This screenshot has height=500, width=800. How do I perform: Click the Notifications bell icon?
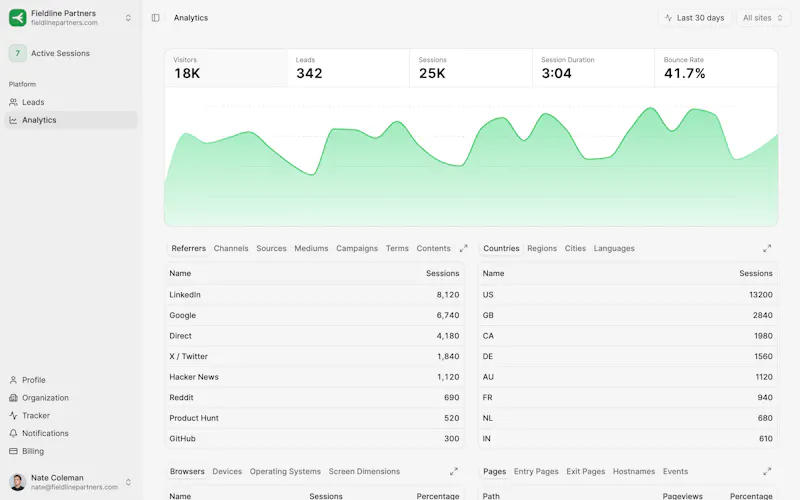[x=13, y=433]
